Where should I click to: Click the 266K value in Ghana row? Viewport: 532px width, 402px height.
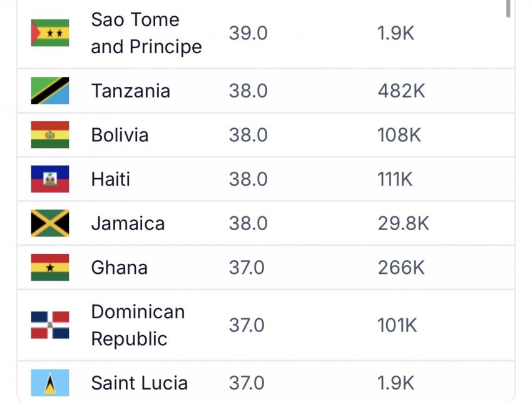pos(401,268)
